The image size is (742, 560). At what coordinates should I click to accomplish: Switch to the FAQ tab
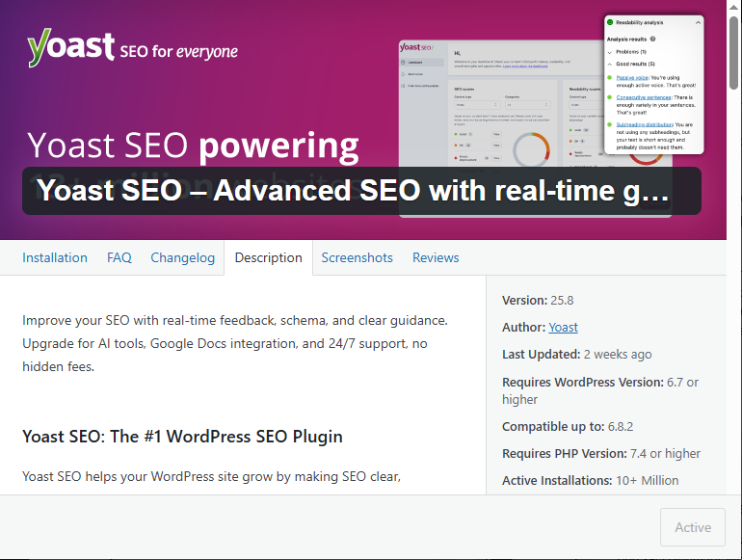(119, 257)
